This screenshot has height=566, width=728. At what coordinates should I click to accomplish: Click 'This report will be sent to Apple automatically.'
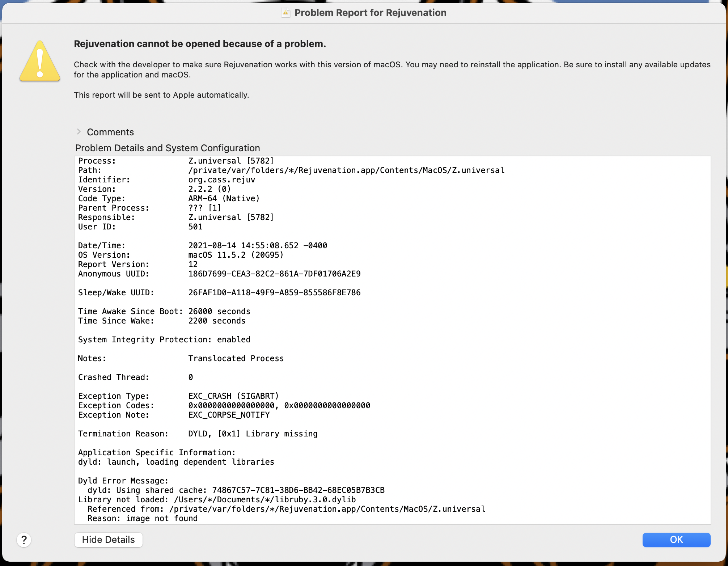click(161, 95)
